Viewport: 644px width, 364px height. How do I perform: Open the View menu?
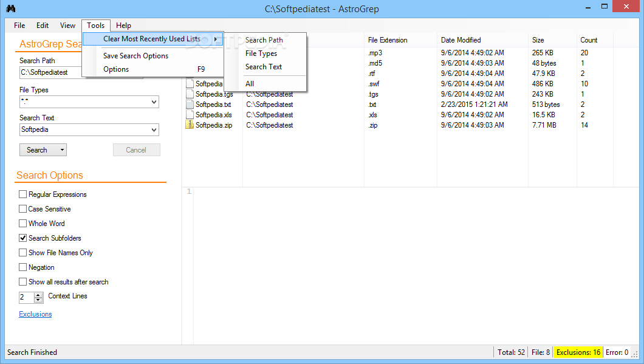(67, 26)
